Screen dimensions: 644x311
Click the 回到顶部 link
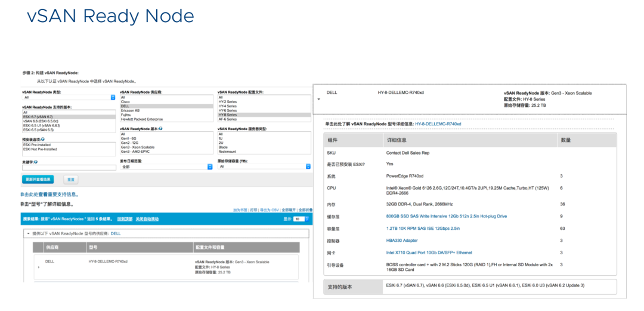point(125,219)
